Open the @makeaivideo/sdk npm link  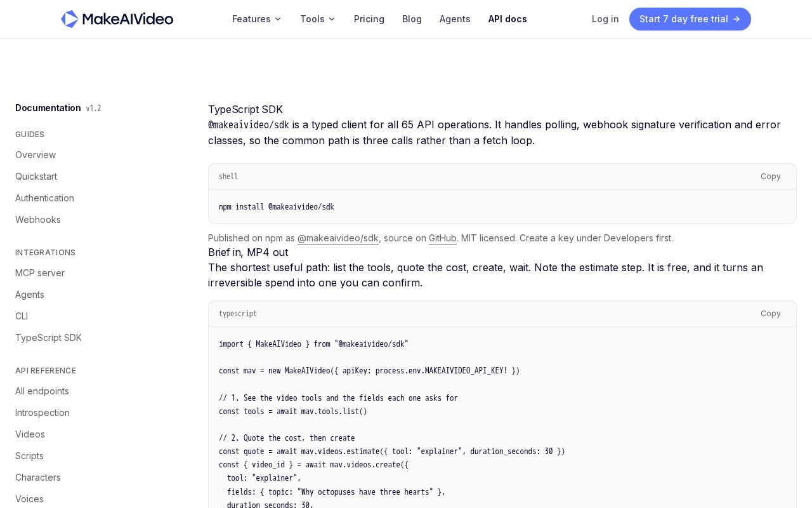[x=338, y=238]
